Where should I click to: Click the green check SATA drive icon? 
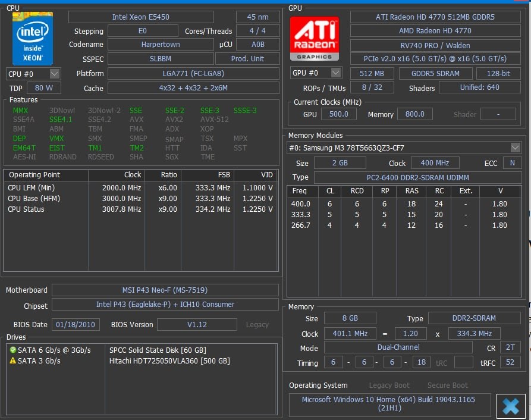pyautogui.click(x=12, y=350)
